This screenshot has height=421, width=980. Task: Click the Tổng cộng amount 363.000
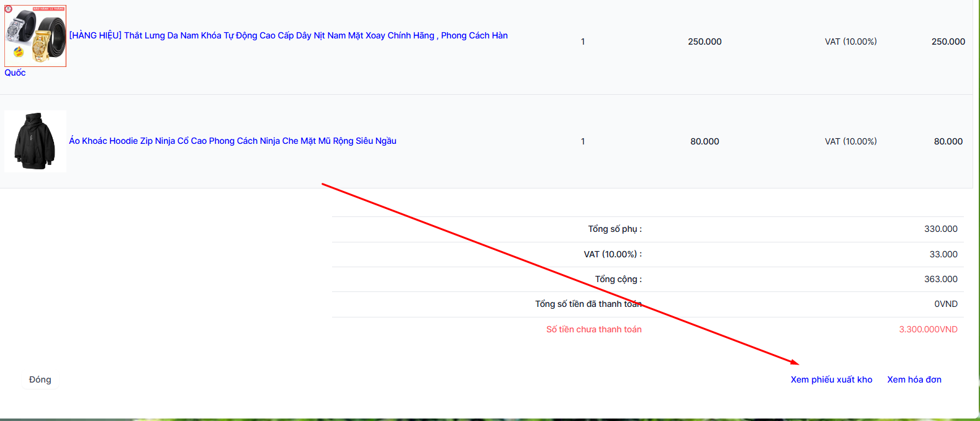pyautogui.click(x=940, y=279)
